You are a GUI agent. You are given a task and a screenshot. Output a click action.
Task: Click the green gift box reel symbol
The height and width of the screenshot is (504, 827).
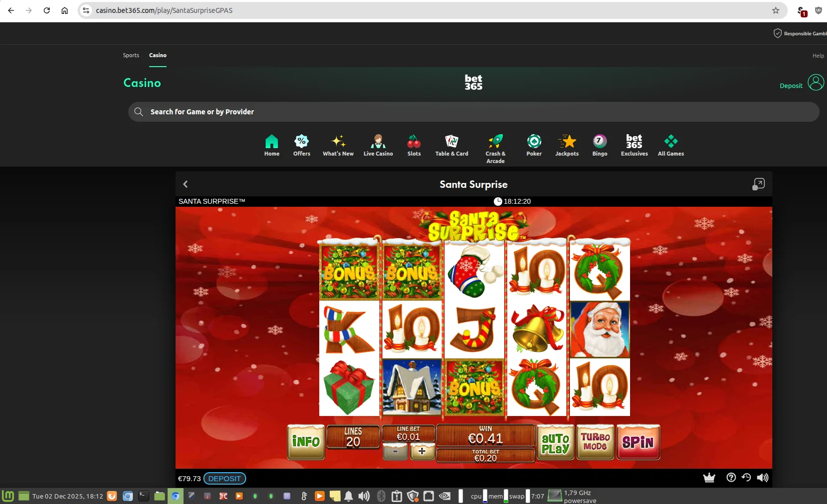[349, 387]
